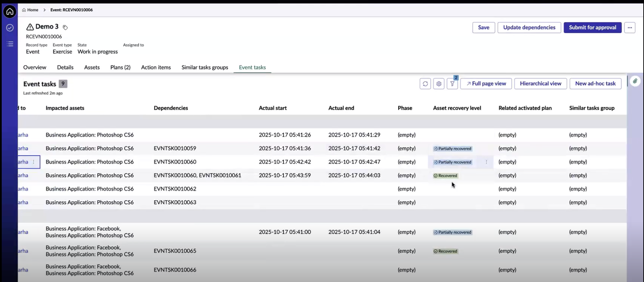Sort by Dependencies column header
644x282 pixels.
pos(171,108)
